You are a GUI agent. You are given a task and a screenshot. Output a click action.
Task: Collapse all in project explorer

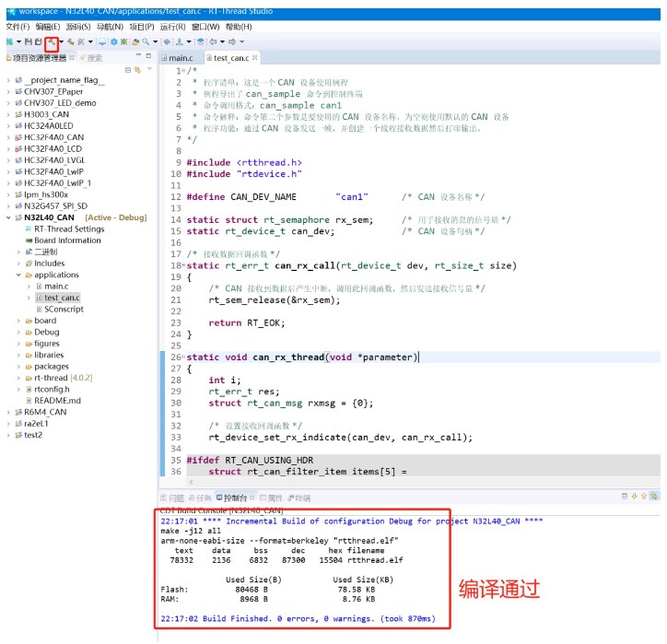(128, 70)
